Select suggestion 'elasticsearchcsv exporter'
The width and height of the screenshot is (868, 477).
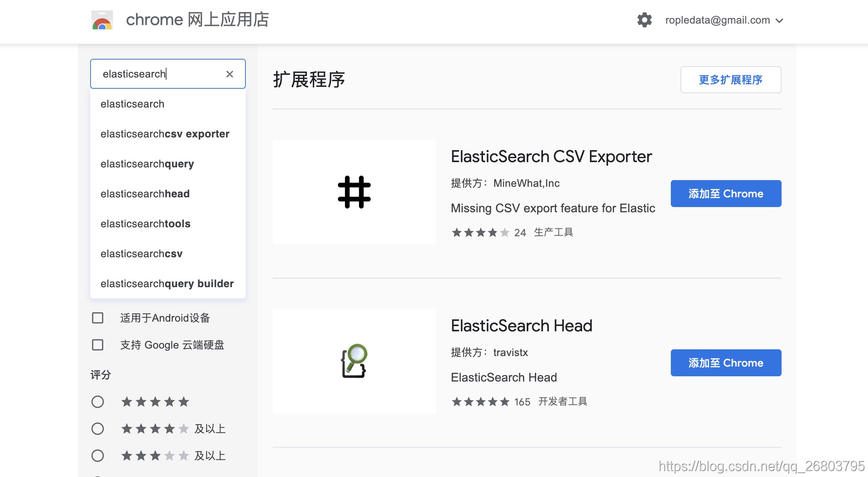click(168, 134)
